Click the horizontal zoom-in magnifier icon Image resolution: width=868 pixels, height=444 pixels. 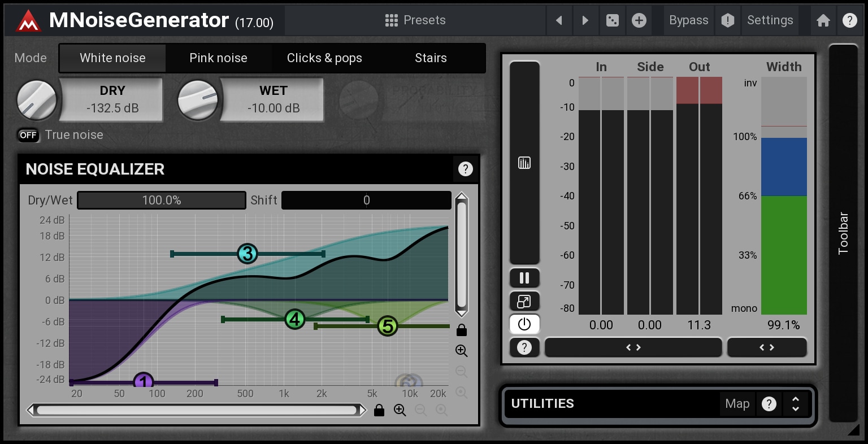400,410
